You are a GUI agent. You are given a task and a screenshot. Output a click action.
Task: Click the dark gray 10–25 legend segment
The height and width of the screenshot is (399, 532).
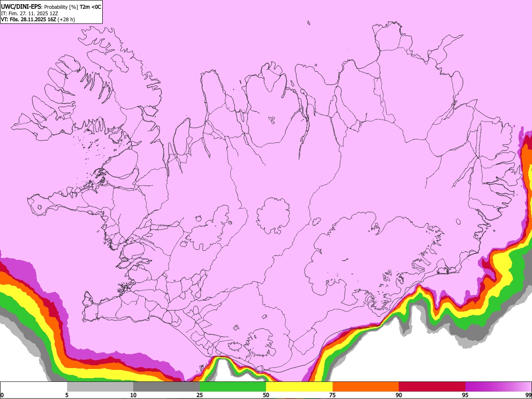click(x=167, y=387)
